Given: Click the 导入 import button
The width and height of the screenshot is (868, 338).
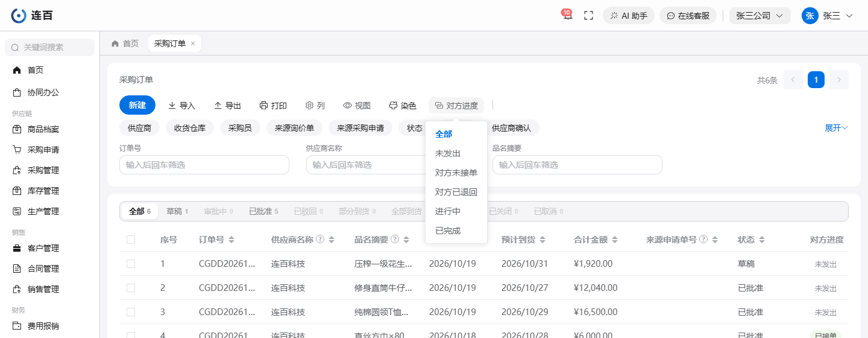Looking at the screenshot, I should [x=181, y=106].
